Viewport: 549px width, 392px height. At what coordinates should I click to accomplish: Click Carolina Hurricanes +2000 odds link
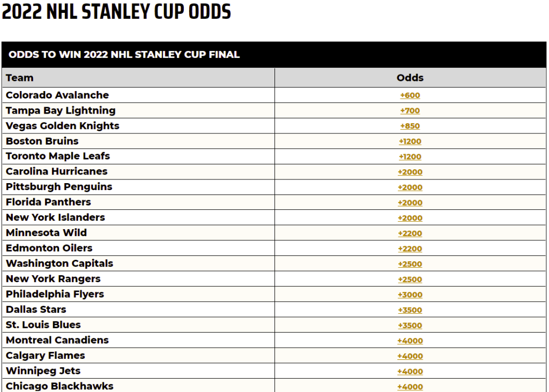pyautogui.click(x=410, y=172)
